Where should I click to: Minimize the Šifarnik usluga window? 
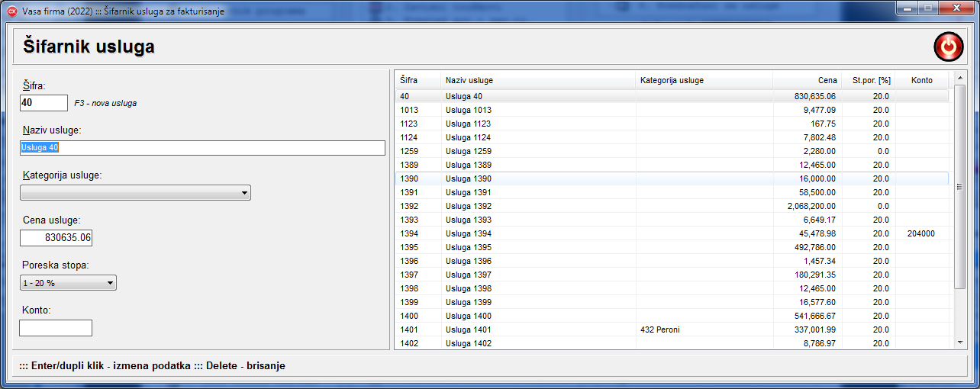click(x=907, y=7)
